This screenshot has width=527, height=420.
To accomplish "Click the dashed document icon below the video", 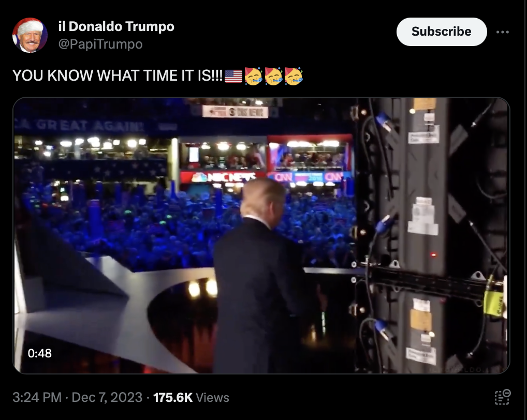I will coord(503,397).
